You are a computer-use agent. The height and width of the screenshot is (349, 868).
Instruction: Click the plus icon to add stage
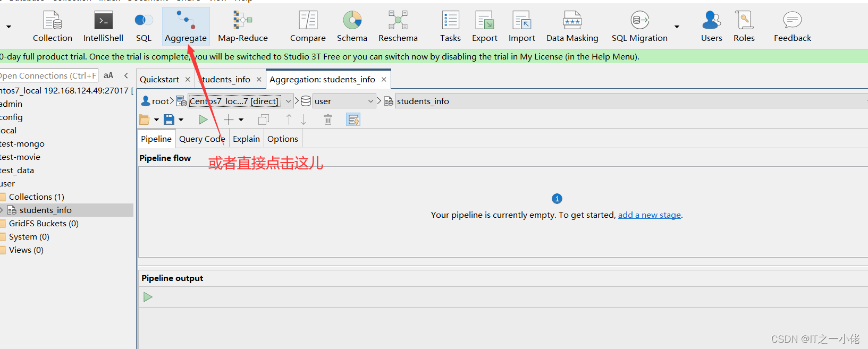tap(229, 120)
